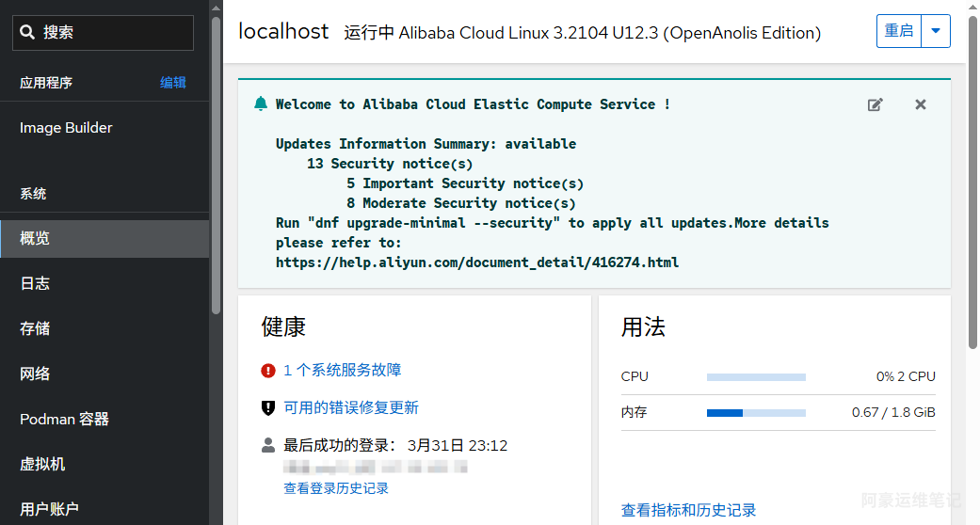
Task: Click the bell icon in the welcome banner
Action: pos(261,104)
